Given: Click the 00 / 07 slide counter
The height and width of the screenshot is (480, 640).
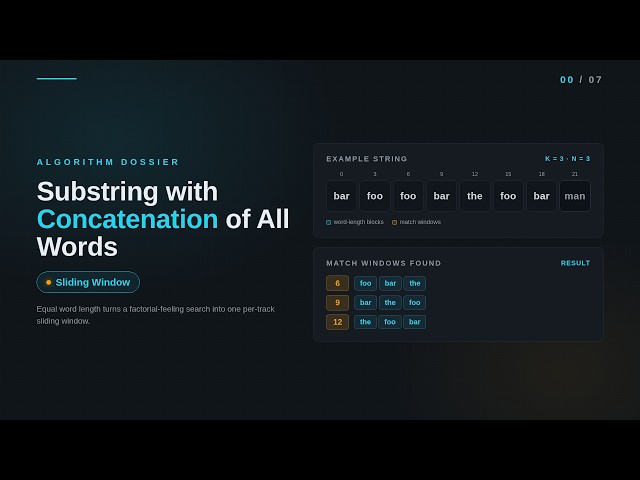Looking at the screenshot, I should 581,80.
